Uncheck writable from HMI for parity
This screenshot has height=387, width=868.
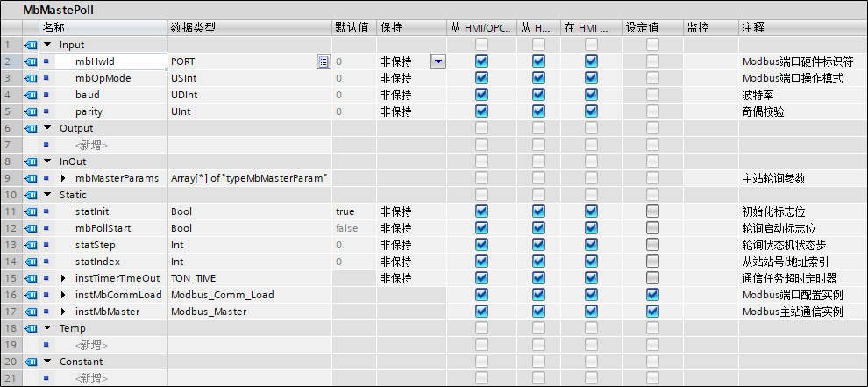538,111
